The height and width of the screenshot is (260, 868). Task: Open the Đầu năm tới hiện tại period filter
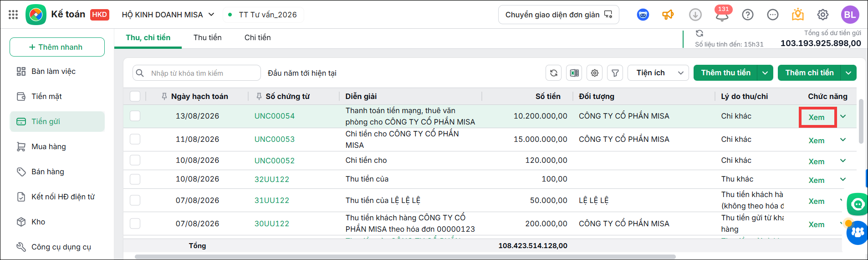(302, 73)
